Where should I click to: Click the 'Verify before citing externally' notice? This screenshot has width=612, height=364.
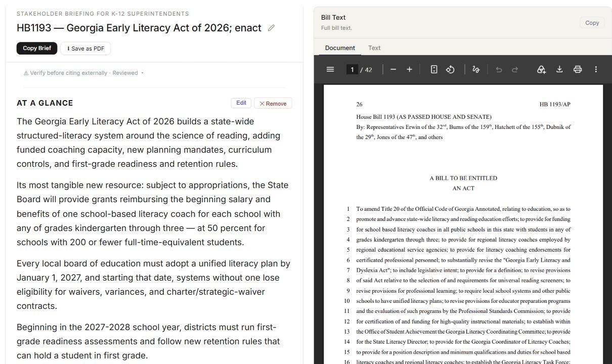(68, 73)
